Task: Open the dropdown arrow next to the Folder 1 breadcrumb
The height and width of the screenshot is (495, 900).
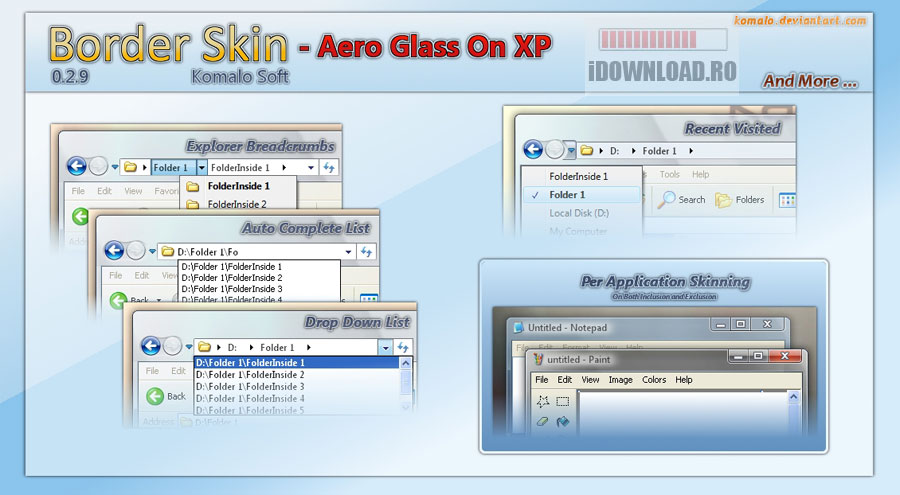Action: (x=201, y=167)
